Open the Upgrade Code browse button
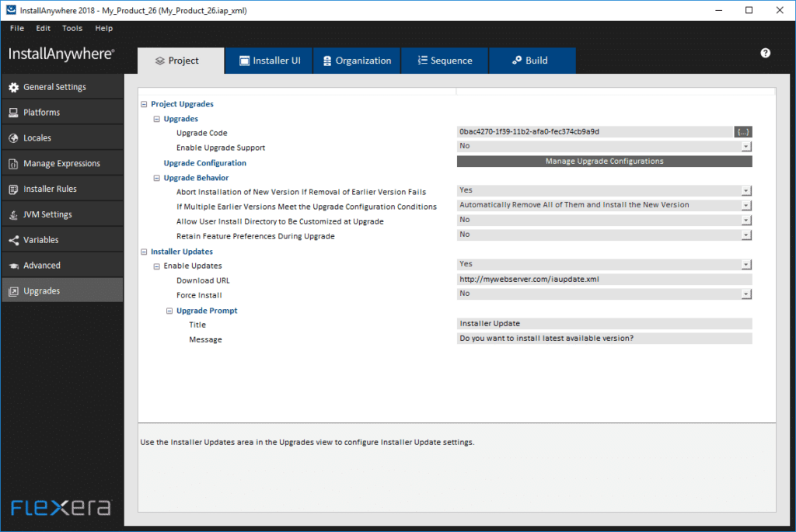 (742, 131)
